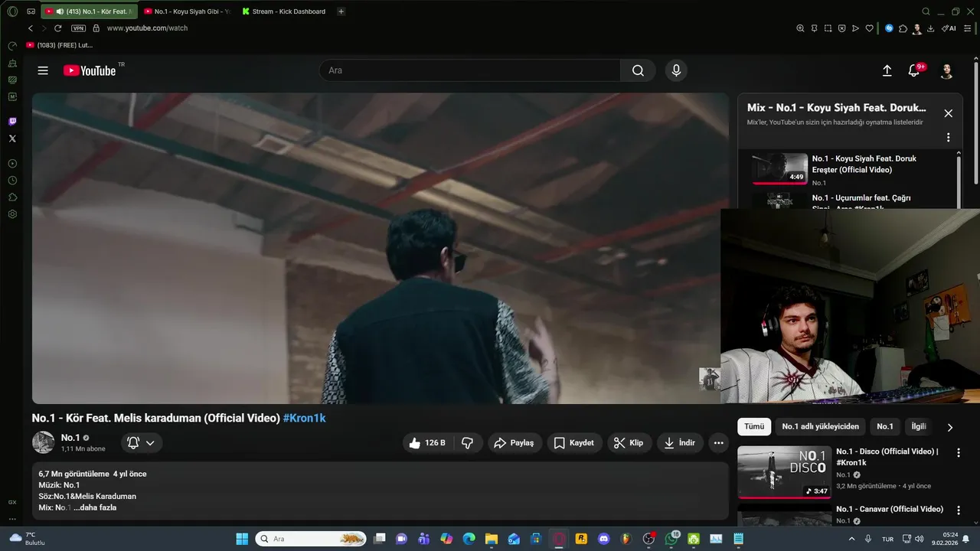Click the İndir download button
The image size is (980, 551).
click(680, 442)
